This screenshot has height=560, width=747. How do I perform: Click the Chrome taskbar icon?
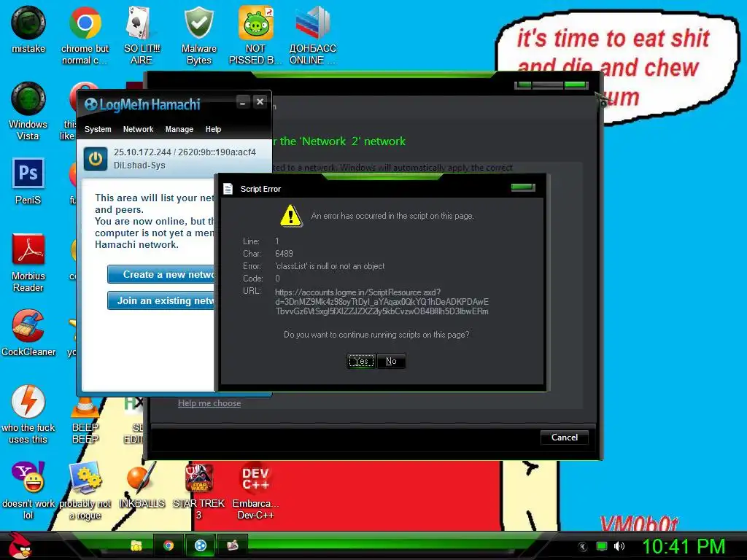[169, 545]
